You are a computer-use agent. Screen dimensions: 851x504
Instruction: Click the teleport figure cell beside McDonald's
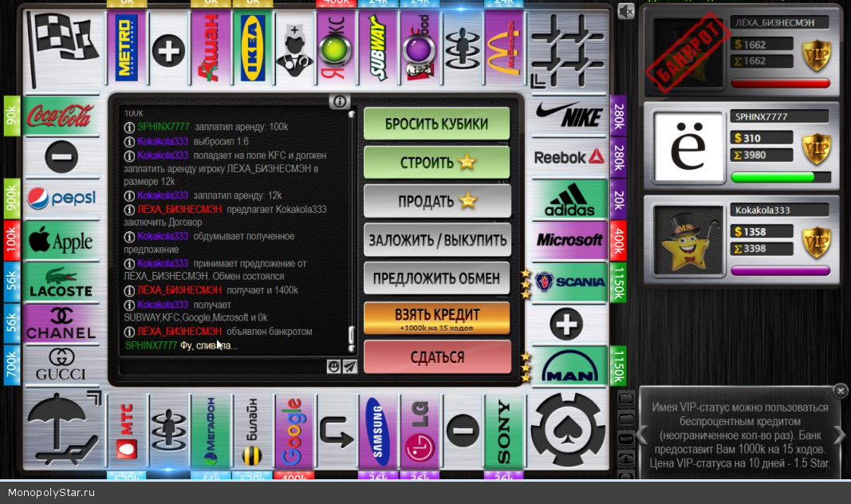462,49
